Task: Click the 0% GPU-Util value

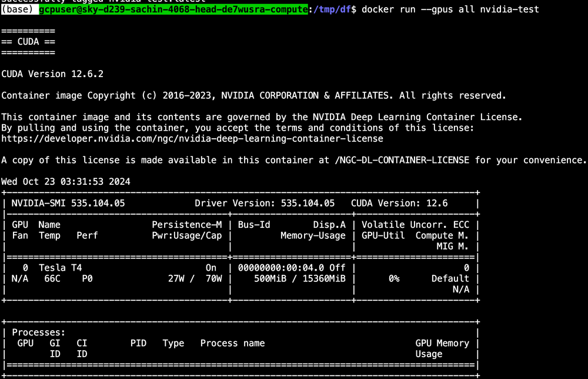Action: [396, 278]
